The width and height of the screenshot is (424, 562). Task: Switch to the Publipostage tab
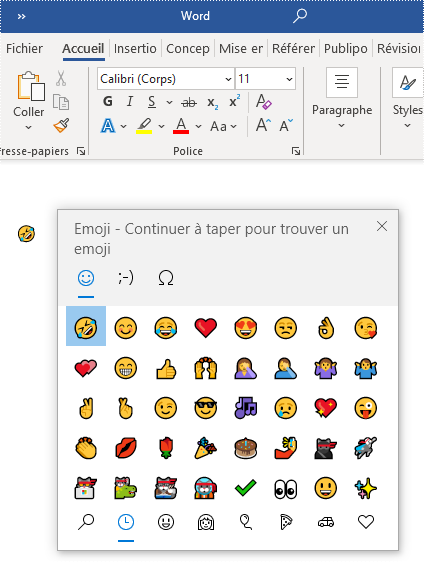(x=346, y=48)
